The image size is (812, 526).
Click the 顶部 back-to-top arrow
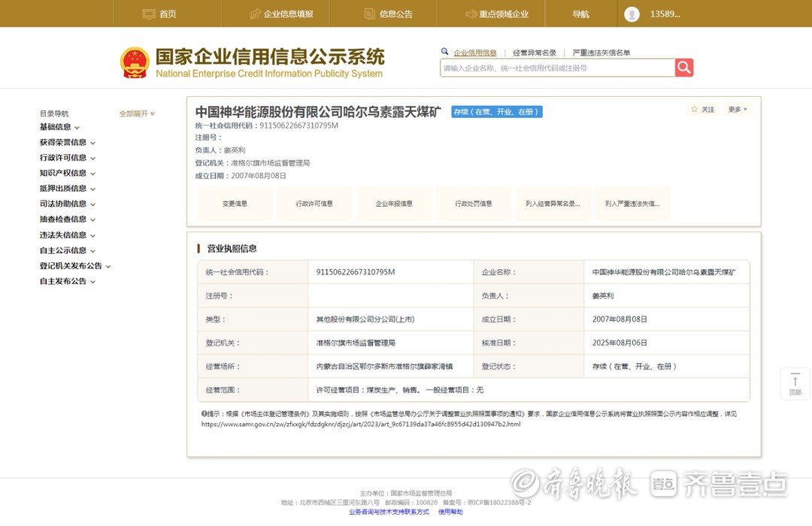[795, 384]
